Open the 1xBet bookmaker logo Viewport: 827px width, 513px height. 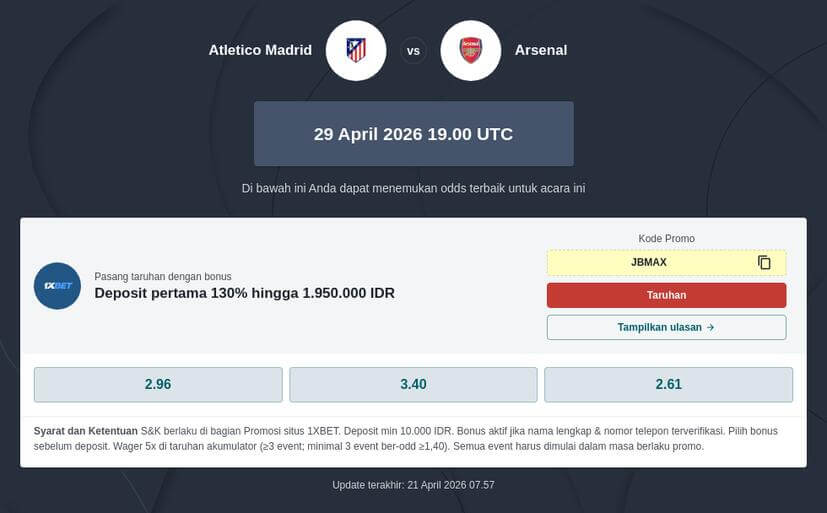click(57, 285)
